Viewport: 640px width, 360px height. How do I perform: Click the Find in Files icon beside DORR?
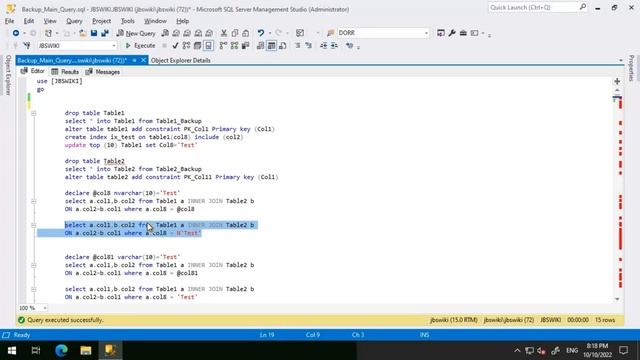tap(331, 33)
